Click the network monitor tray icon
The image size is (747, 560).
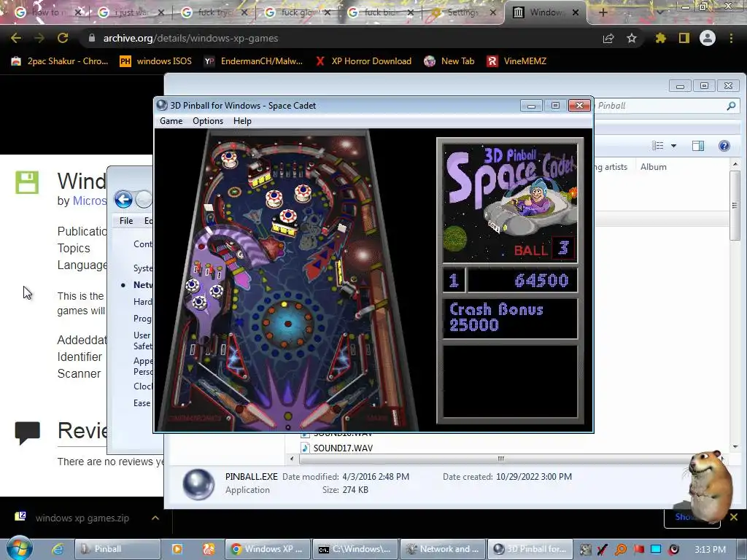click(x=656, y=550)
